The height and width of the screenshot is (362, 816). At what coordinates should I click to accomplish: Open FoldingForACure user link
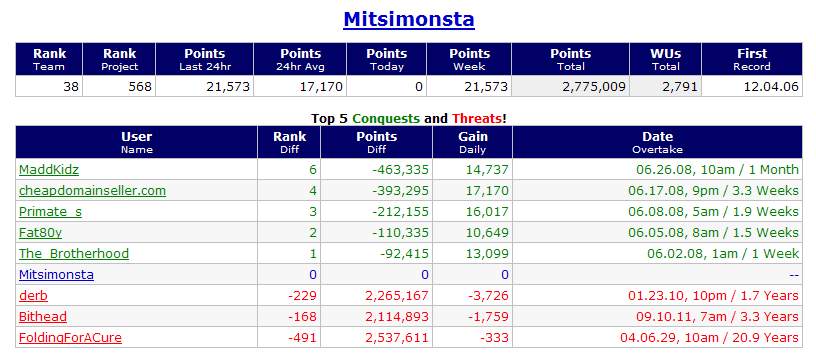[x=70, y=338]
